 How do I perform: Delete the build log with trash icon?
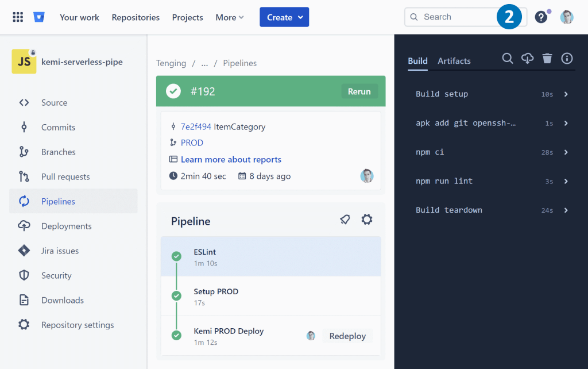click(547, 59)
